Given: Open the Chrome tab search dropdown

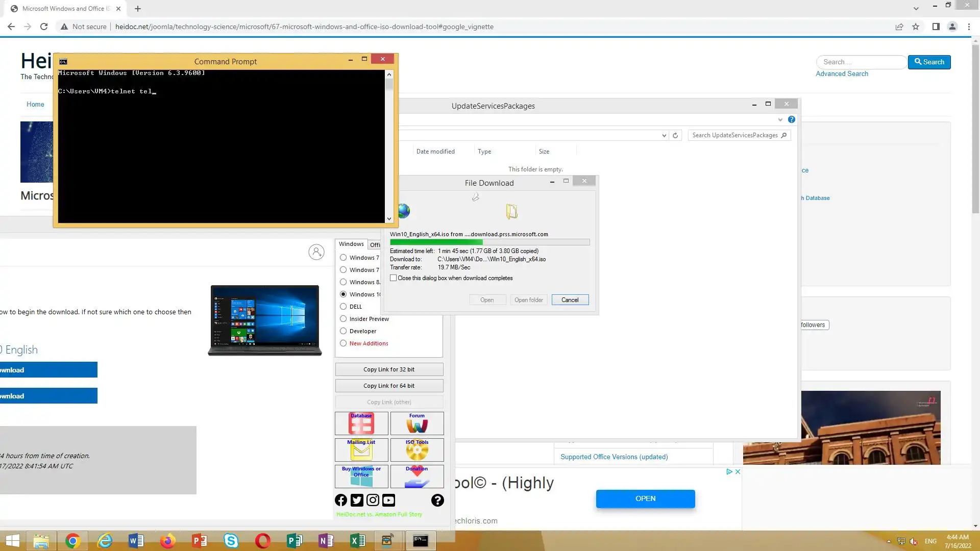Looking at the screenshot, I should [916, 9].
